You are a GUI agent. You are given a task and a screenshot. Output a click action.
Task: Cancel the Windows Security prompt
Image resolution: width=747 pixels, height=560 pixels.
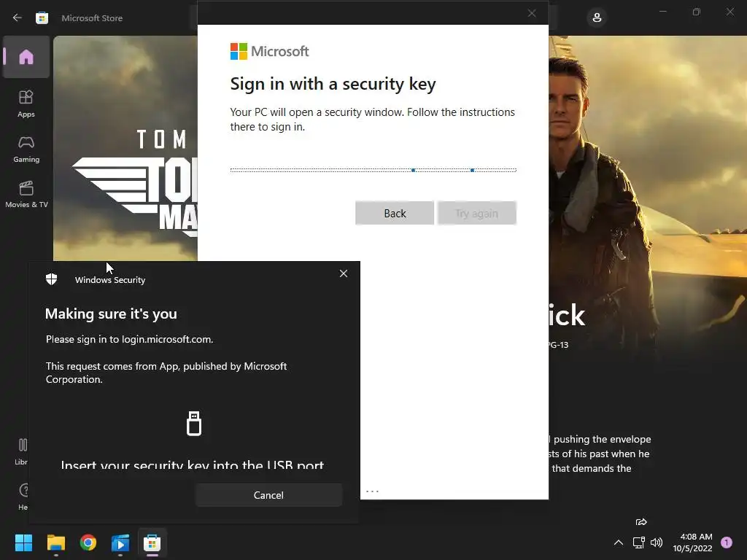(x=268, y=495)
